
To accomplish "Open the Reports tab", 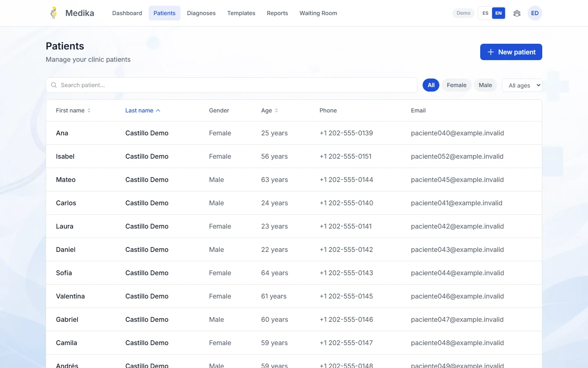I will (277, 13).
